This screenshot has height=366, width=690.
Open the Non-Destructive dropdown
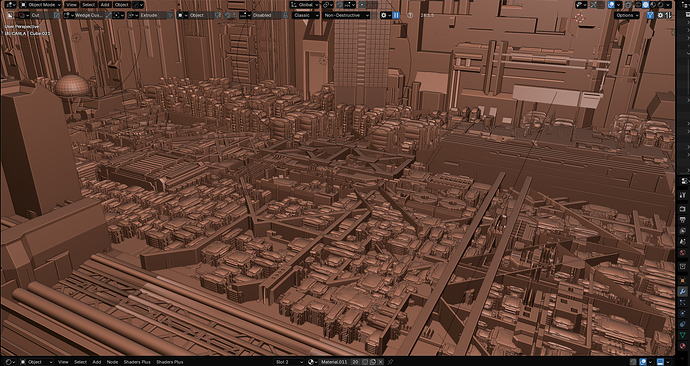click(346, 15)
